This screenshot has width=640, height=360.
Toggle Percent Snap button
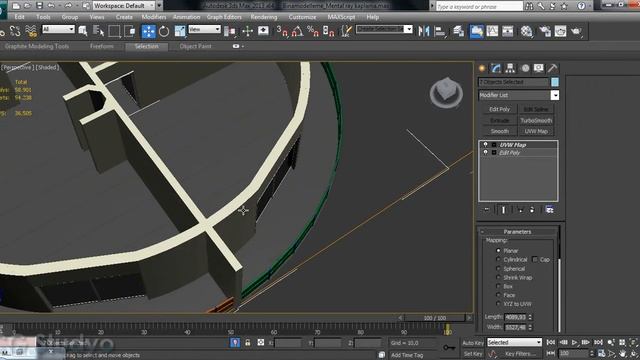[313, 31]
